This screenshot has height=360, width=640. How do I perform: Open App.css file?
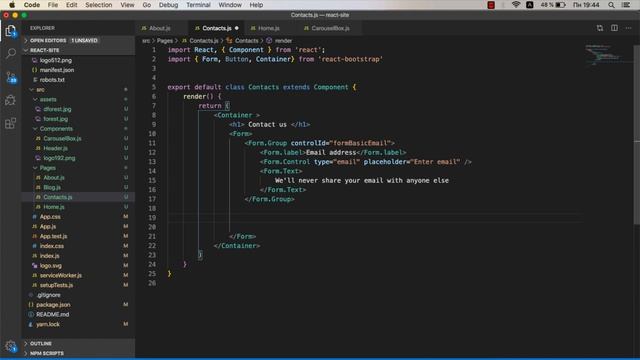coord(78,217)
